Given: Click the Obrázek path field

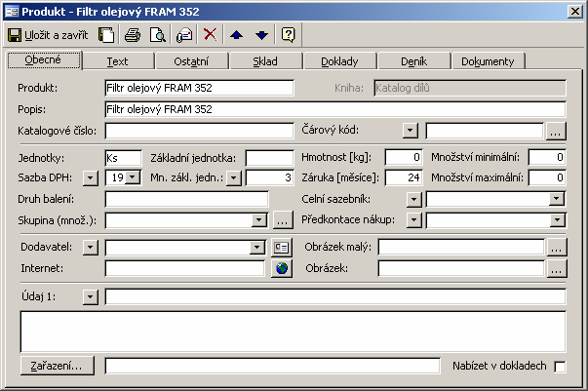Looking at the screenshot, I should pos(461,268).
